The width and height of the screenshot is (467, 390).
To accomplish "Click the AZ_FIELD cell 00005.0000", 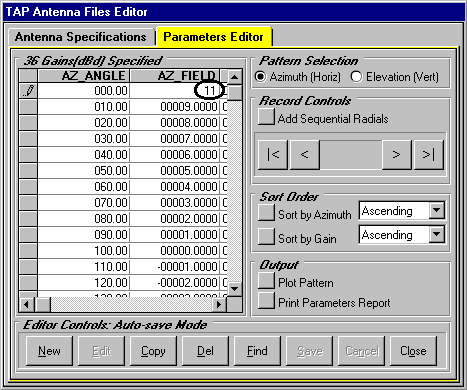I will pos(174,171).
